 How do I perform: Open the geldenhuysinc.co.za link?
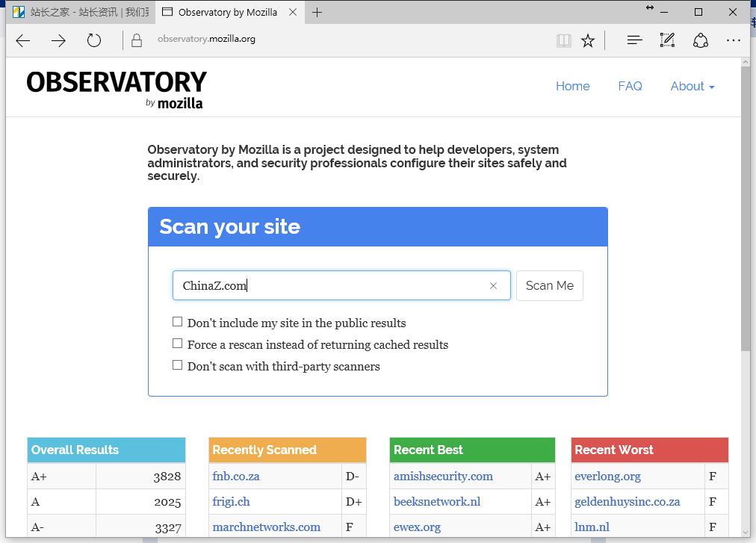[628, 501]
